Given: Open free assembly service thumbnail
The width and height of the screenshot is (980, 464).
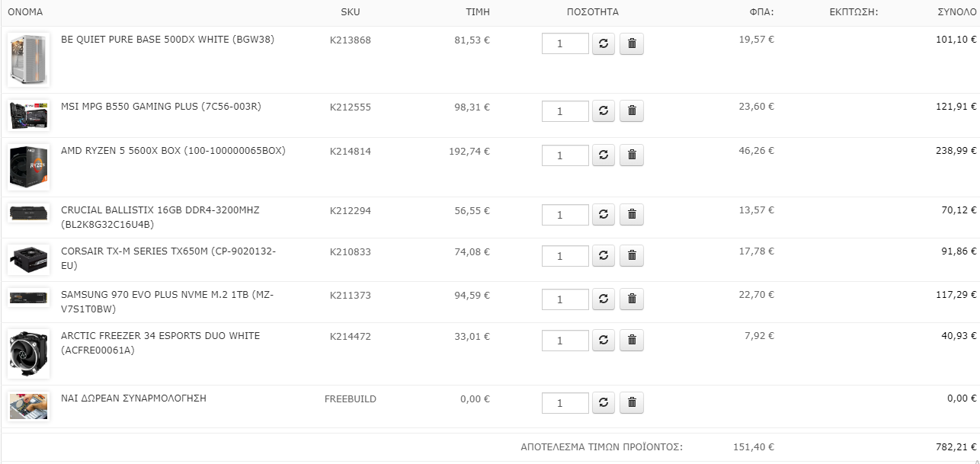Looking at the screenshot, I should [x=29, y=406].
